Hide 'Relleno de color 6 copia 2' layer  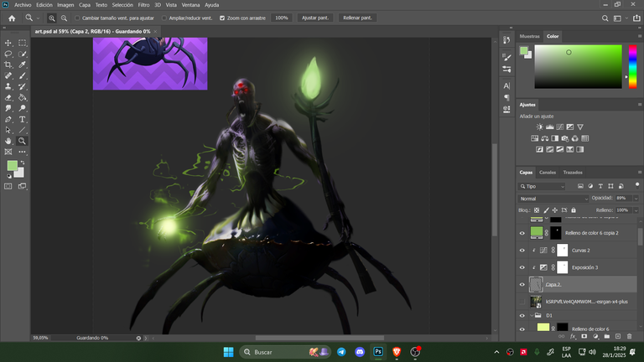pos(522,233)
